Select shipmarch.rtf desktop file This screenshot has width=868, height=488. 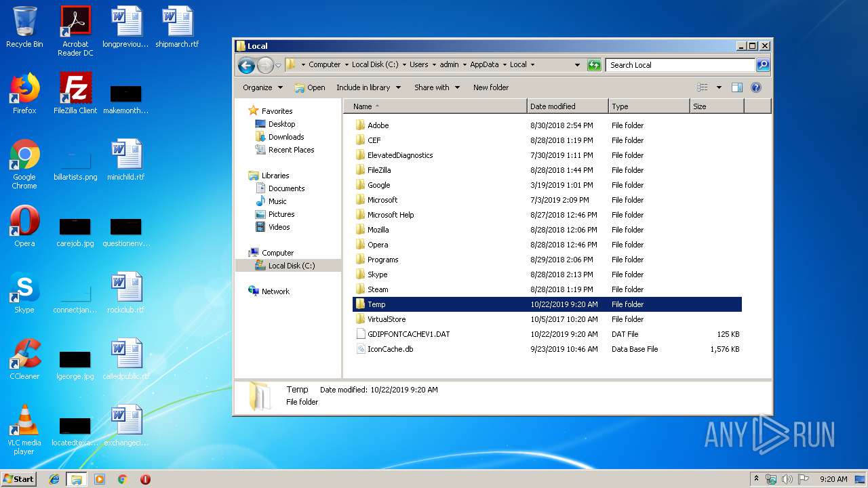177,28
